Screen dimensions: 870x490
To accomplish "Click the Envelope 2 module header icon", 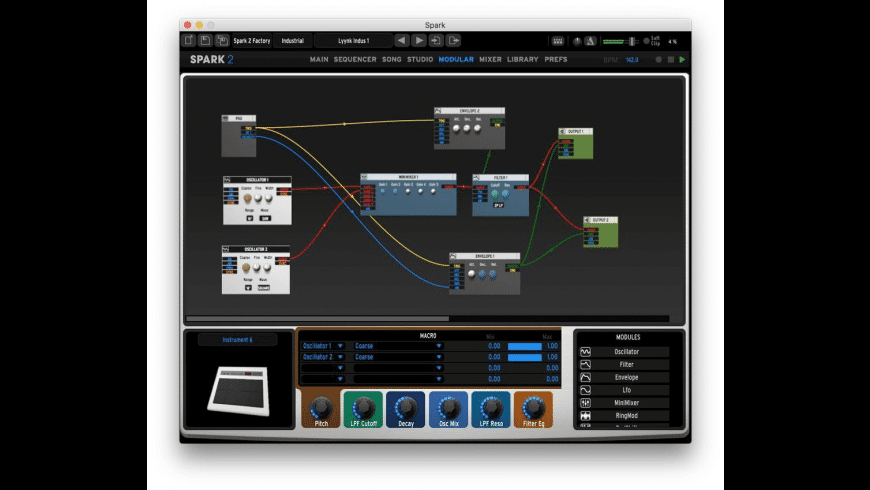I will pyautogui.click(x=438, y=111).
